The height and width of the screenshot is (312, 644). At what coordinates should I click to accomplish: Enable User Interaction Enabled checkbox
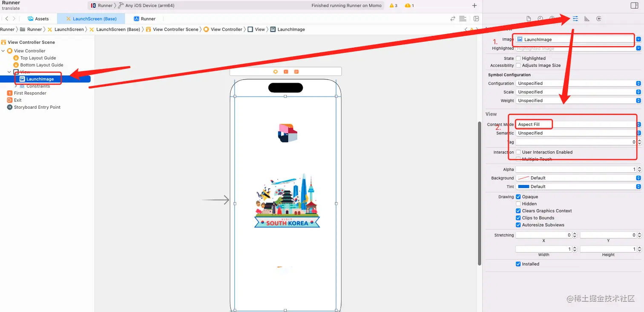tap(518, 152)
